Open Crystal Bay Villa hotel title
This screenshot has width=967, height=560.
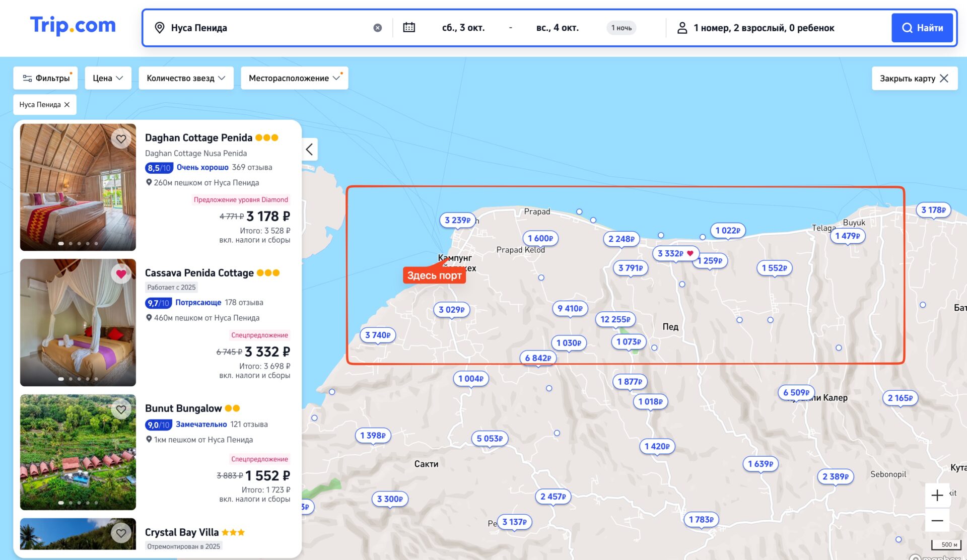[182, 532]
